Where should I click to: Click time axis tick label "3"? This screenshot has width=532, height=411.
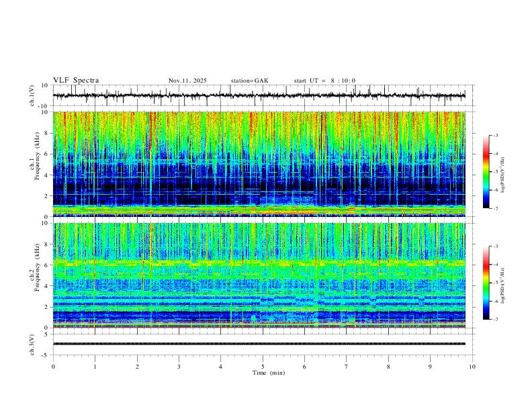179,367
